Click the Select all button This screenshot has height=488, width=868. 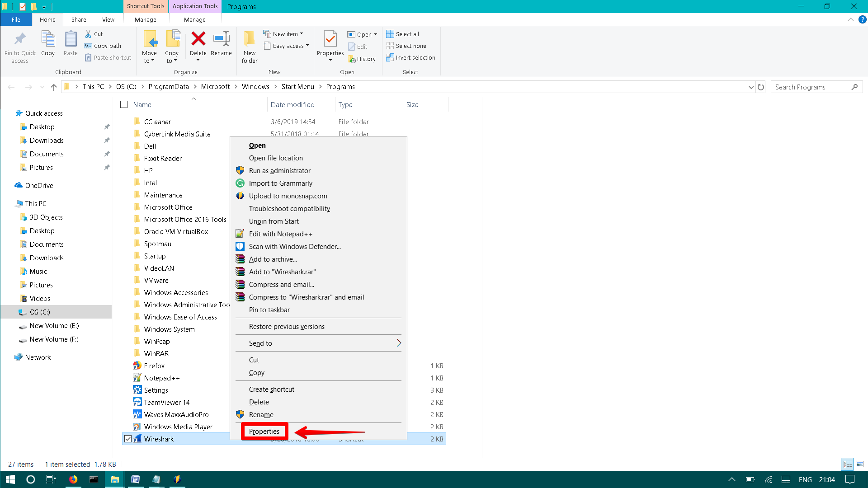pyautogui.click(x=402, y=34)
